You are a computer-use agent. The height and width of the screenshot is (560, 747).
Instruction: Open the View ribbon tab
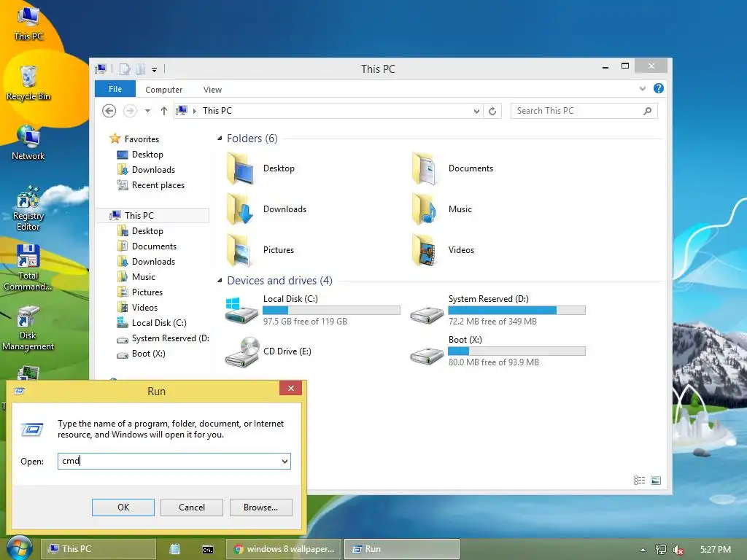pos(212,90)
